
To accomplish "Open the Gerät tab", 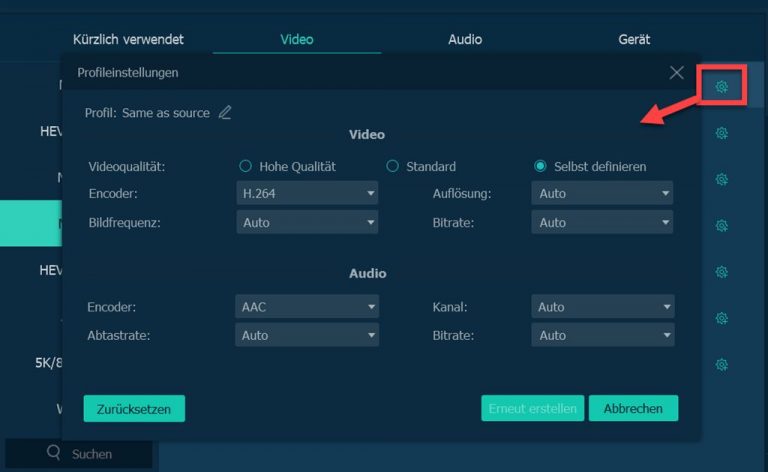I will (634, 40).
